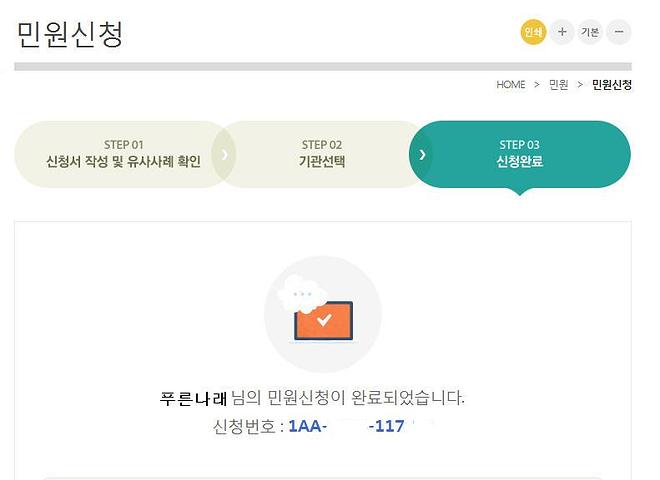Click the chevron after STEP 01
This screenshot has width=660, height=480.
(224, 155)
